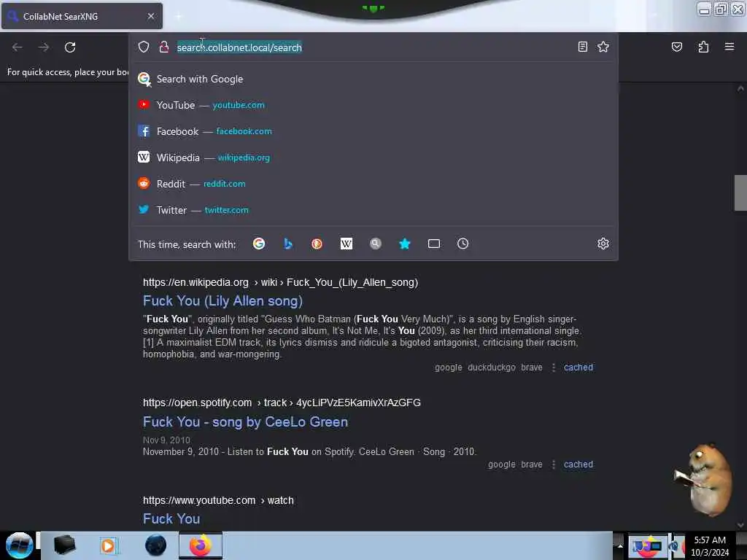The image size is (747, 560).
Task: Click the scrollbar up arrow
Action: (x=740, y=88)
